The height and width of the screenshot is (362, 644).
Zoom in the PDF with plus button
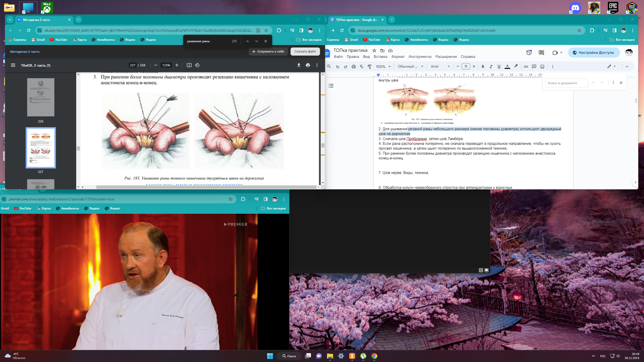(x=177, y=65)
